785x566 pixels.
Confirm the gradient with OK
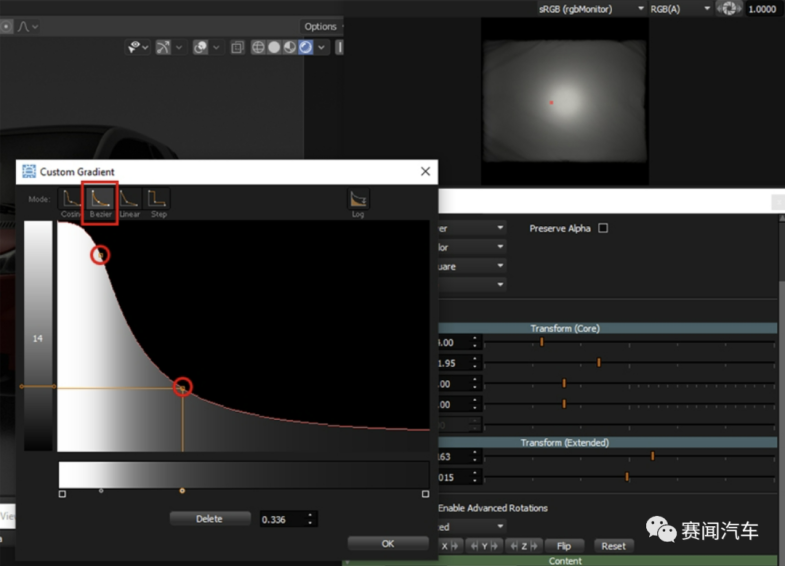[388, 544]
